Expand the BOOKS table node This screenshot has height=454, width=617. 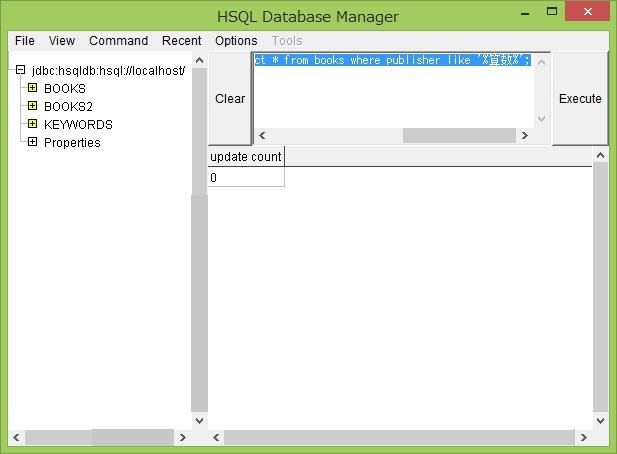pyautogui.click(x=32, y=88)
